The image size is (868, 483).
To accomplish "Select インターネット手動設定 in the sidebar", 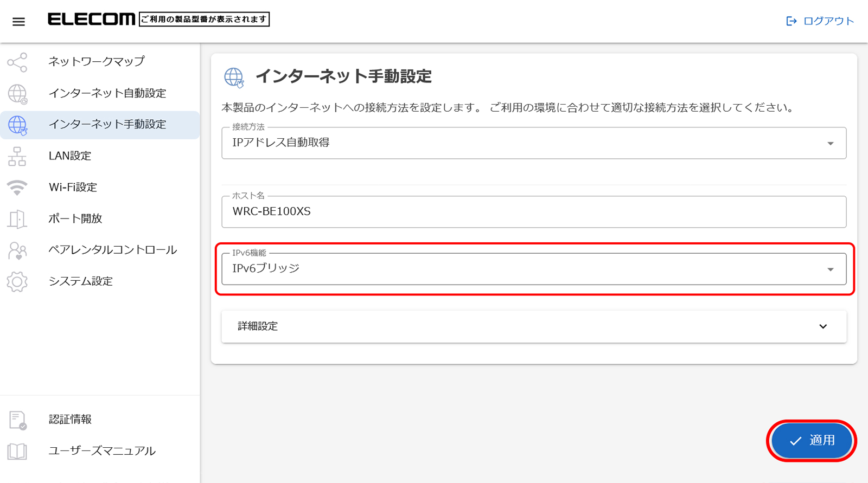I will [x=107, y=125].
